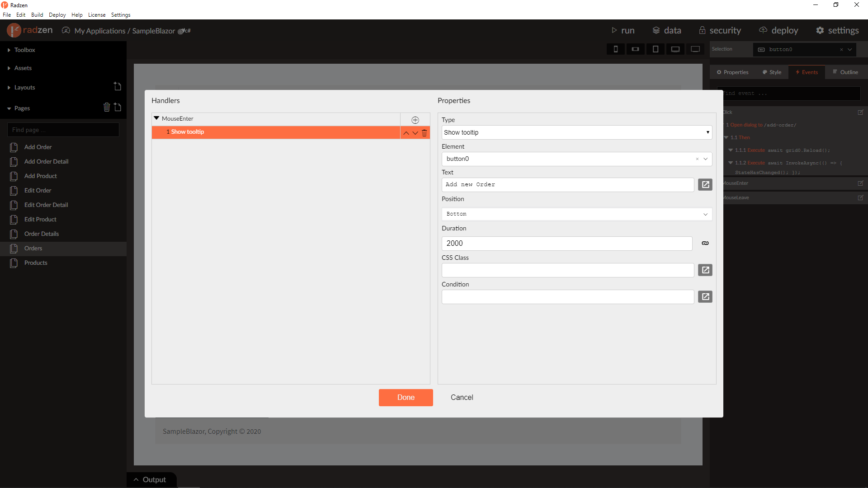Screen dimensions: 868x488
Task: Go to My Applications breadcrumb
Action: 99,31
